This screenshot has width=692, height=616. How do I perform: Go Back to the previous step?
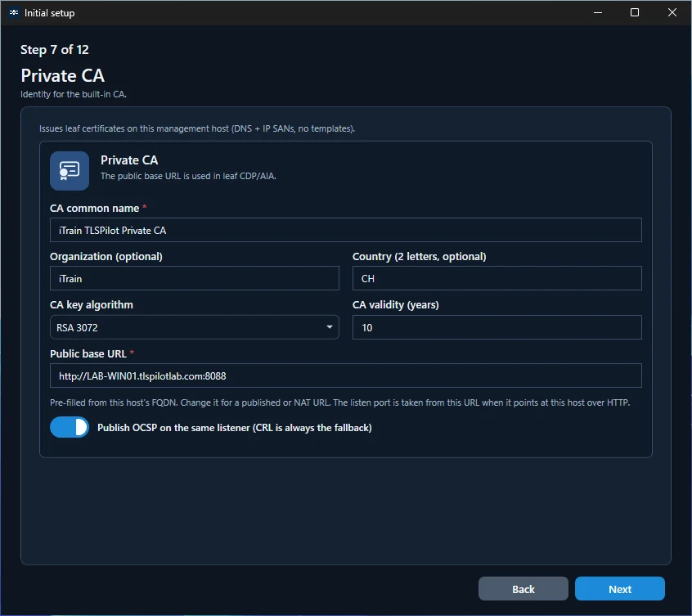coord(523,589)
